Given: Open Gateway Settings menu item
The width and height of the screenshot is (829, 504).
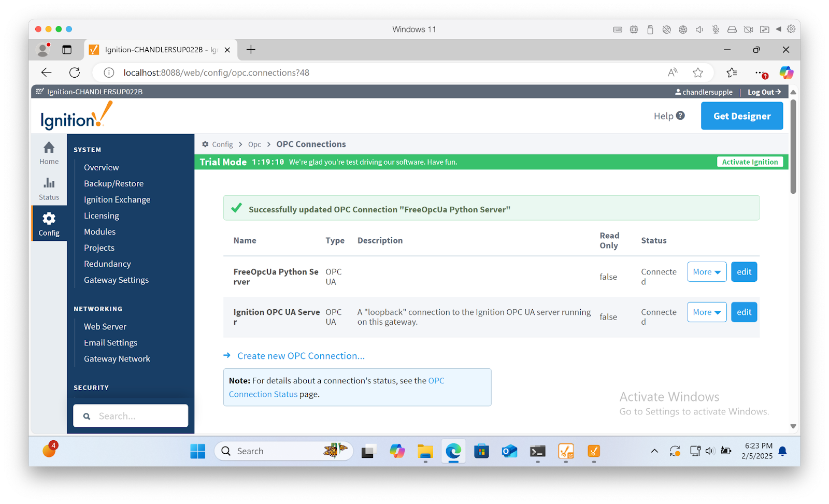Looking at the screenshot, I should pyautogui.click(x=116, y=280).
